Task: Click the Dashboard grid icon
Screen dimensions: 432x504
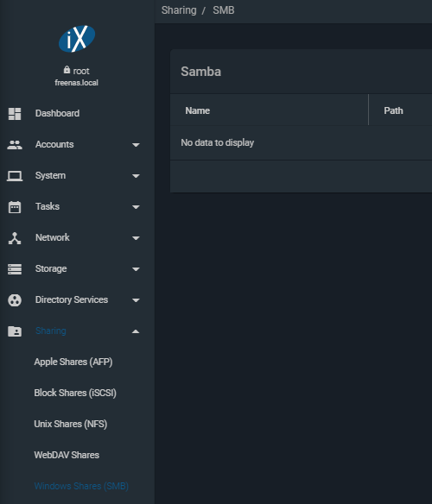Action: (x=15, y=114)
